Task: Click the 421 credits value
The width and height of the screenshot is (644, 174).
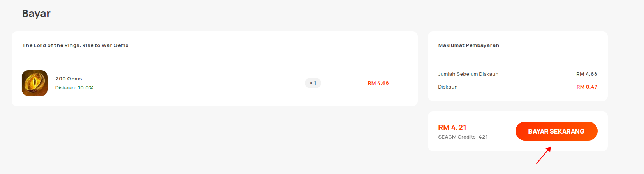Action: (483, 137)
